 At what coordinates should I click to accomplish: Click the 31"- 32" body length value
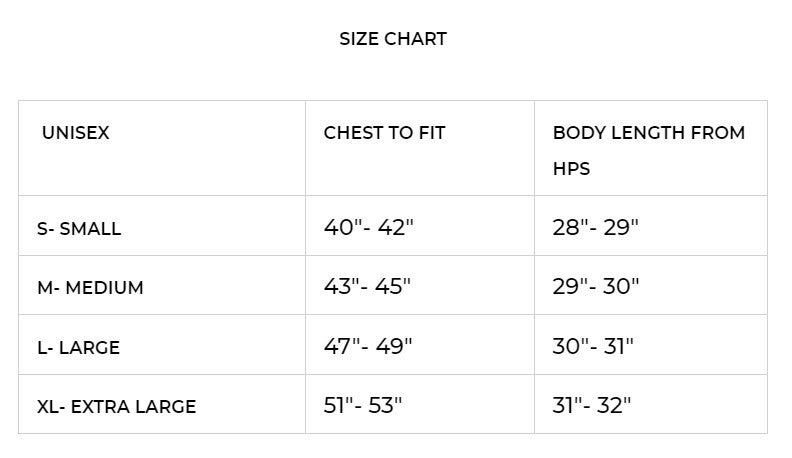tap(592, 406)
